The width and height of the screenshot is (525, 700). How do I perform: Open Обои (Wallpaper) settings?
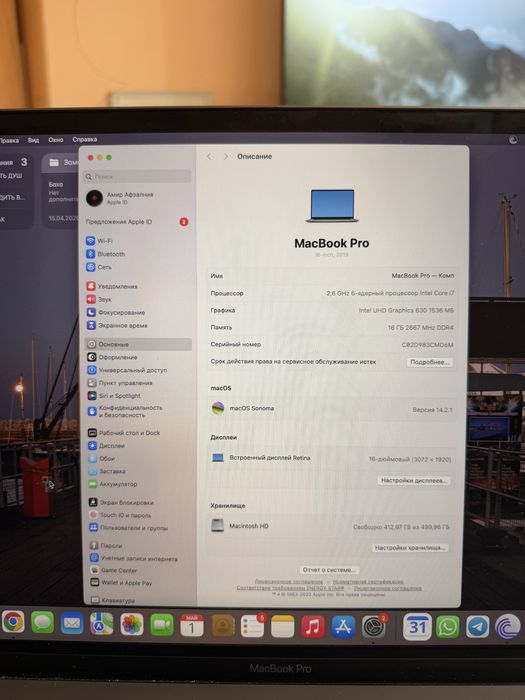click(x=101, y=458)
